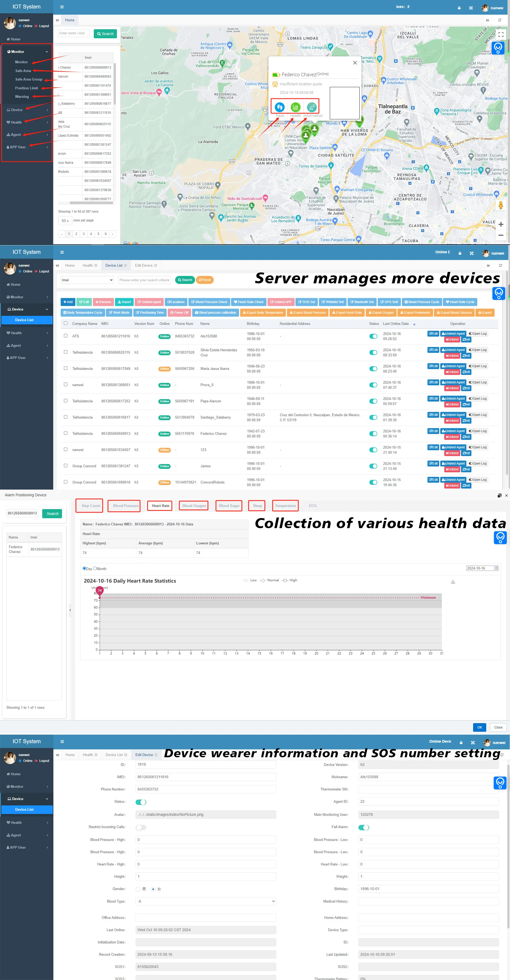This screenshot has width=510, height=980.
Task: Open the Imei search criteria dropdown
Action: (87, 280)
